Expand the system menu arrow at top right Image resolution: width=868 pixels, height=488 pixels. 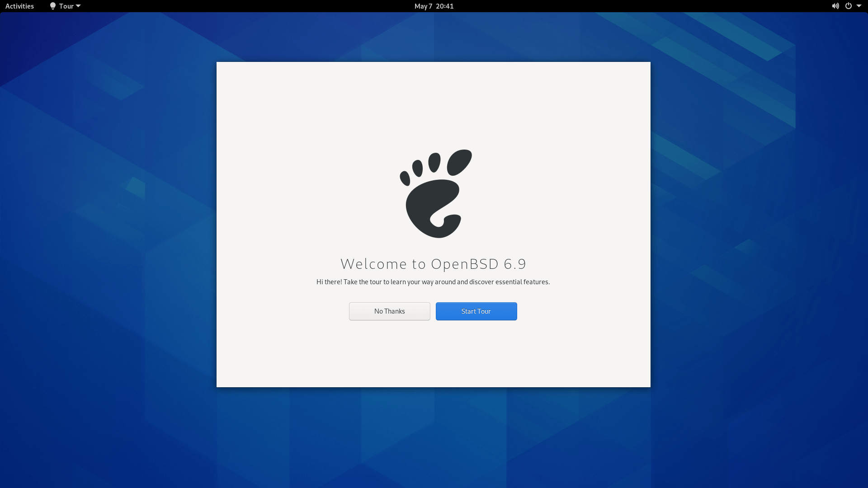pyautogui.click(x=859, y=6)
